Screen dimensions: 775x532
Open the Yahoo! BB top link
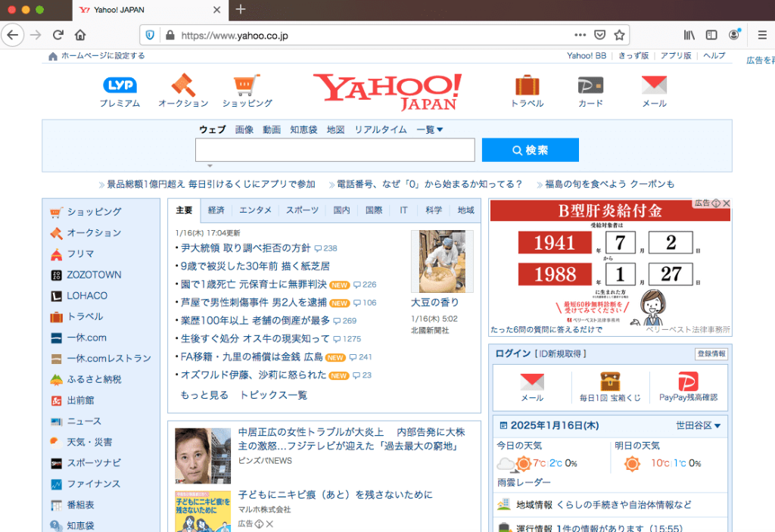coord(587,55)
